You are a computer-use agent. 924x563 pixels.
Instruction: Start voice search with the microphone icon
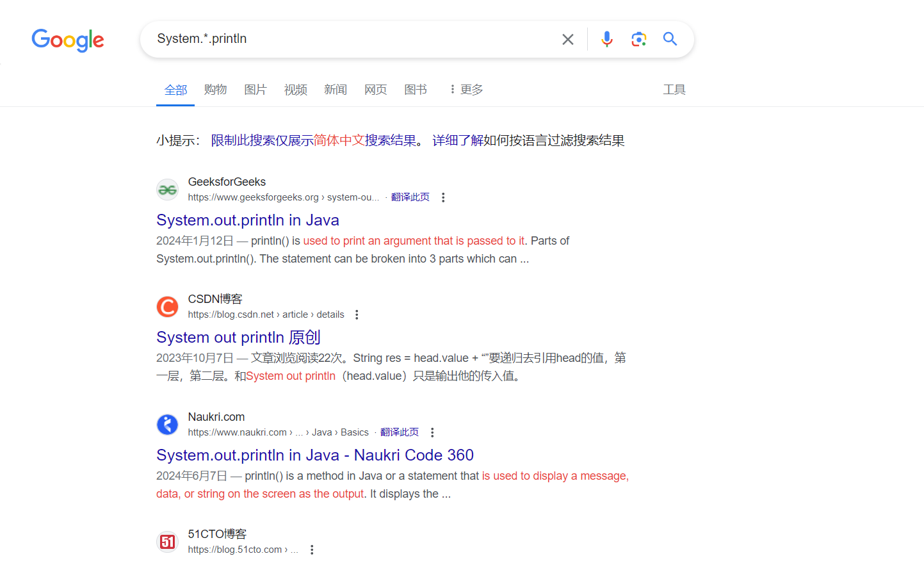click(x=607, y=40)
